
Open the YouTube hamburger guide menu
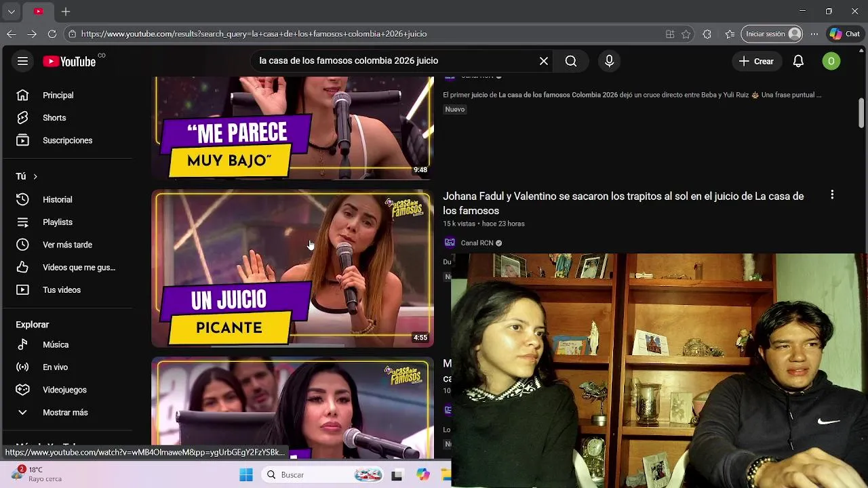tap(22, 61)
